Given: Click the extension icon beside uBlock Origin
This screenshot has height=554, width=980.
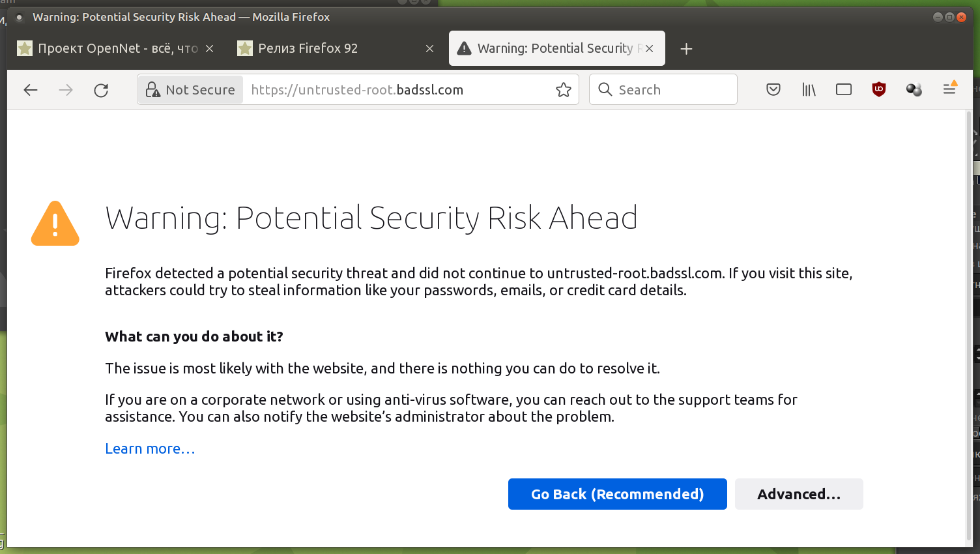Looking at the screenshot, I should click(x=914, y=90).
